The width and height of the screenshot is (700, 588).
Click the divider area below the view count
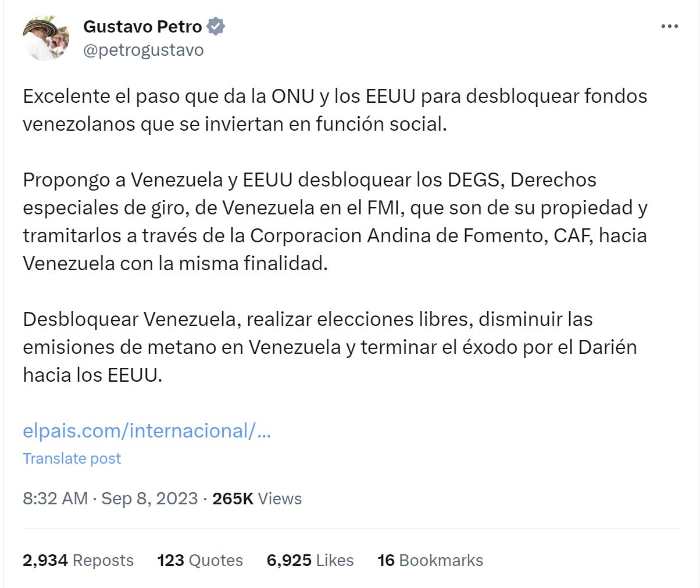pyautogui.click(x=349, y=528)
